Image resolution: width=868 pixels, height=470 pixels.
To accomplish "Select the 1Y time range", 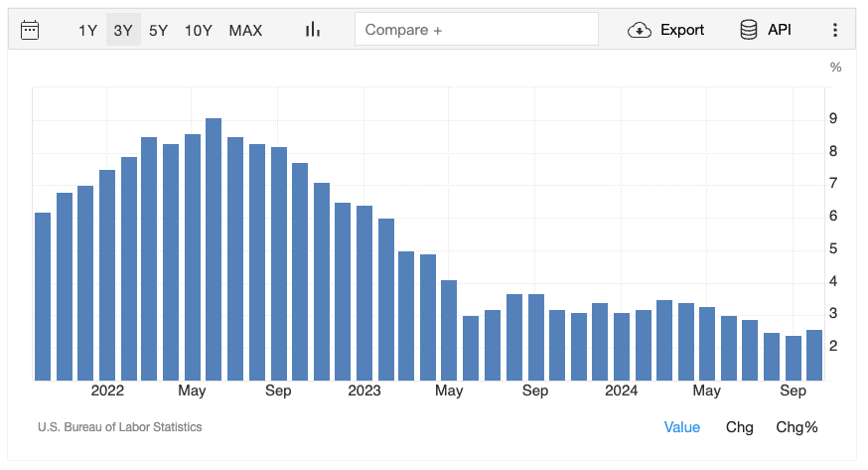I will point(88,30).
